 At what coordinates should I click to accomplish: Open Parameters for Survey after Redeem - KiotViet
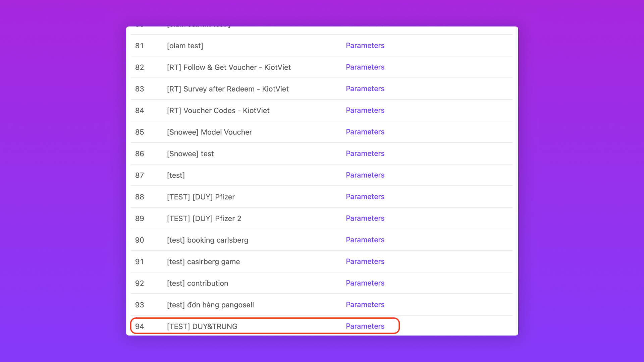pyautogui.click(x=365, y=89)
